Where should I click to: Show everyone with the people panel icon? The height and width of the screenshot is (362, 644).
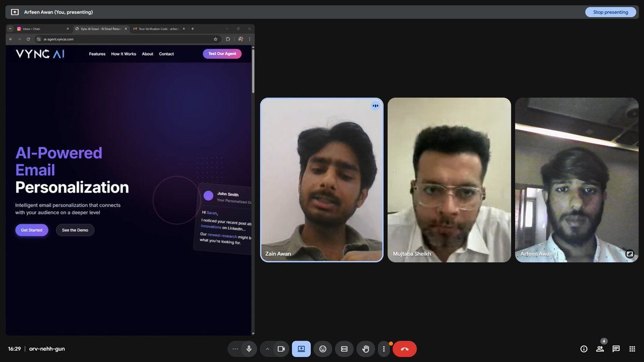pyautogui.click(x=599, y=349)
